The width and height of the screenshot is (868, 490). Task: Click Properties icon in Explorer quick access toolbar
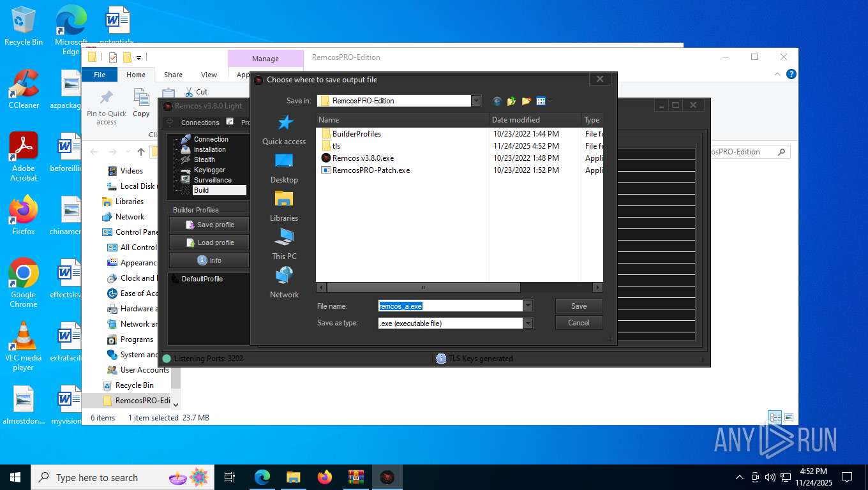(113, 57)
